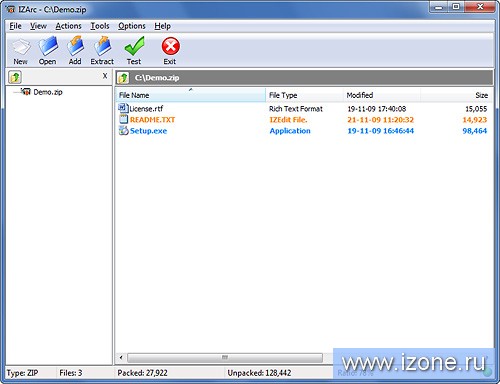Select the License.rtf file name

point(146,109)
